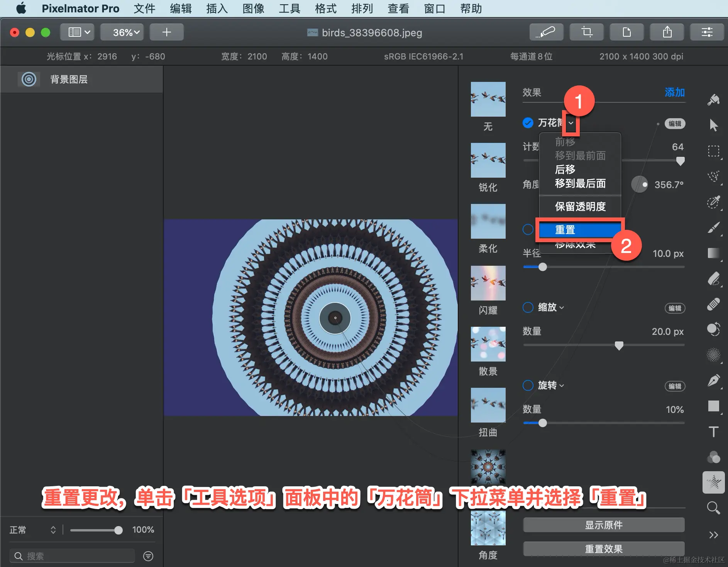Select the 闪耀 preset thumbnail

click(x=488, y=283)
